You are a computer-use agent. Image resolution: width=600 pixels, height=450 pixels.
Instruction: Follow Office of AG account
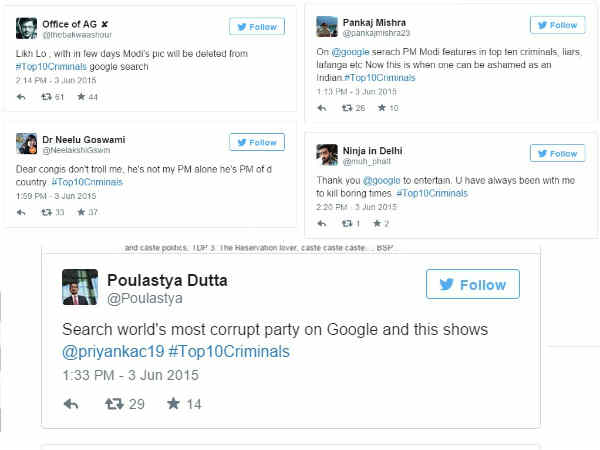(257, 27)
